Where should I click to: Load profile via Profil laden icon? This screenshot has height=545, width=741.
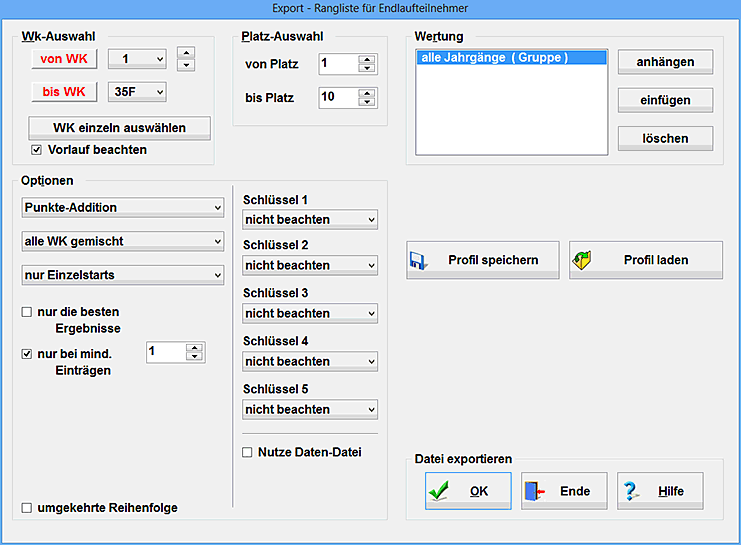tap(645, 260)
